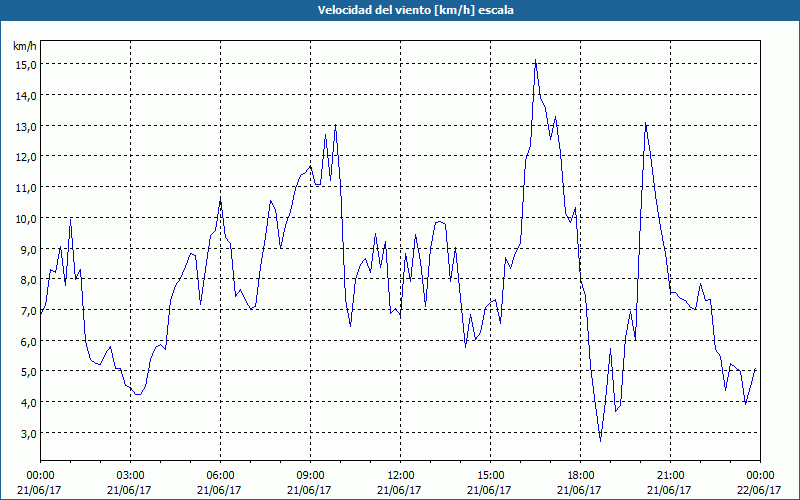Screen dimensions: 800x500
Task: Click the 7,0 value on the Y axis
Action: 28,310
